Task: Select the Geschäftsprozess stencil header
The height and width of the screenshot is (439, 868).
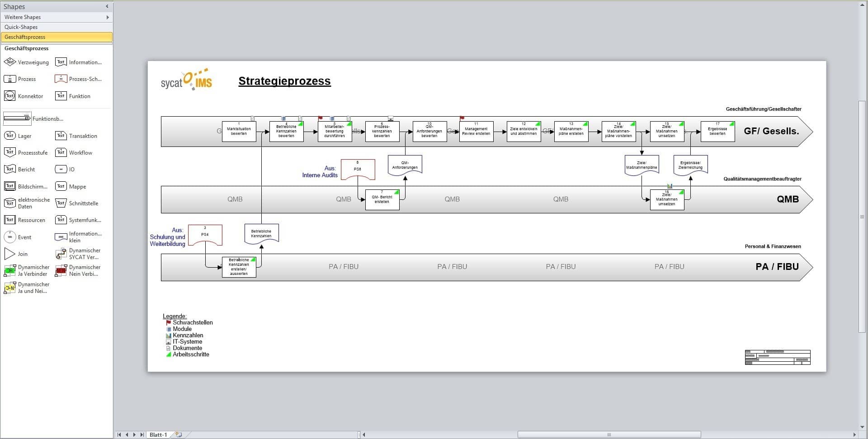Action: [57, 37]
